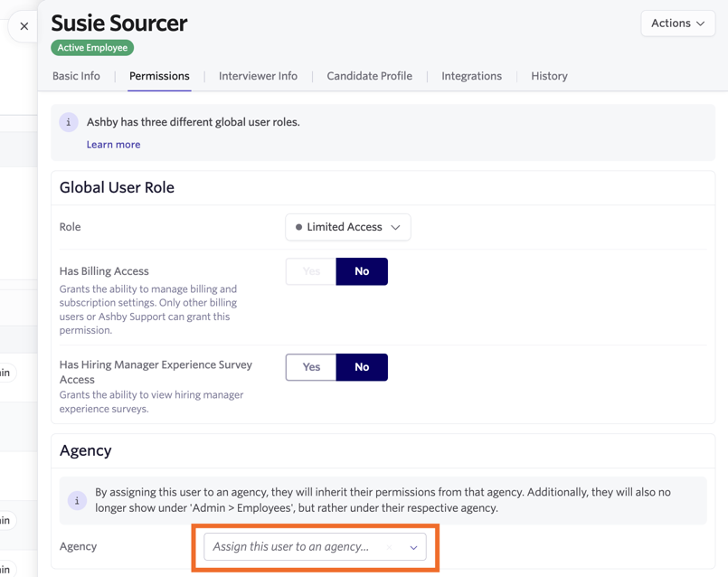Click the Susie Sourcer name heading

point(119,24)
